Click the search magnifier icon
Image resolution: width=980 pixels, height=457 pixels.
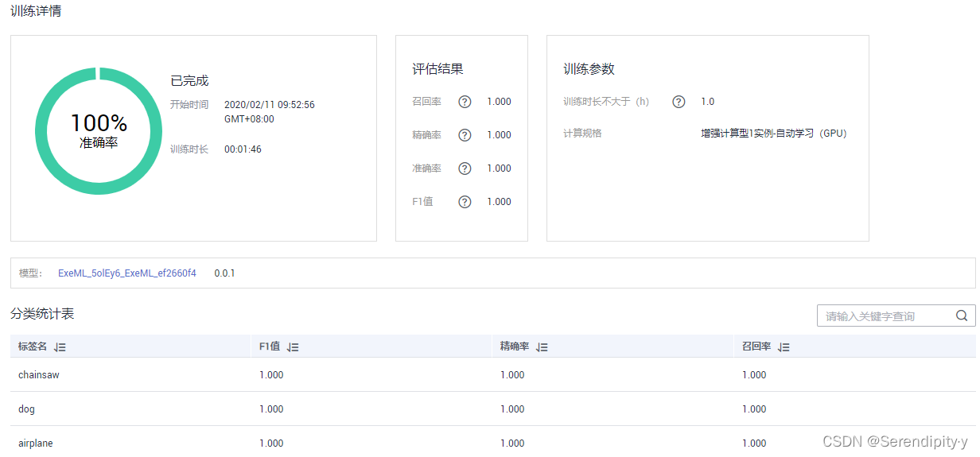click(x=962, y=316)
